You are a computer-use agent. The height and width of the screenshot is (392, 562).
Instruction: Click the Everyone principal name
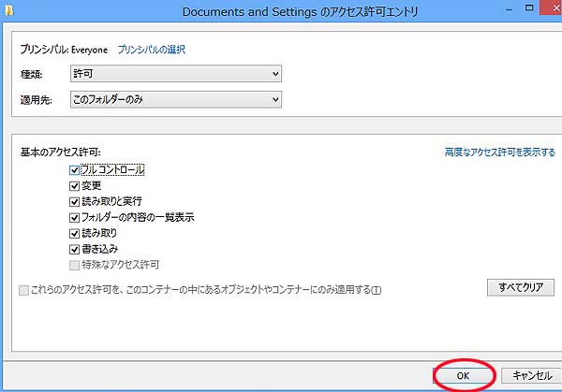pos(90,50)
